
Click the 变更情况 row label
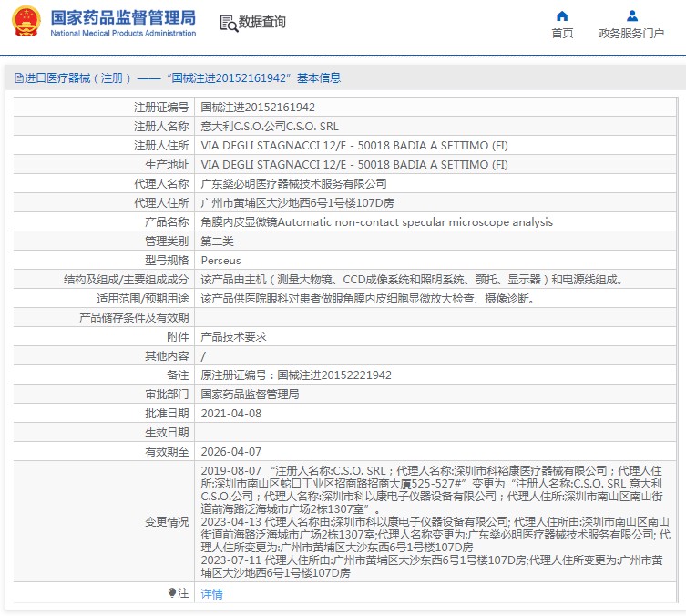(167, 522)
